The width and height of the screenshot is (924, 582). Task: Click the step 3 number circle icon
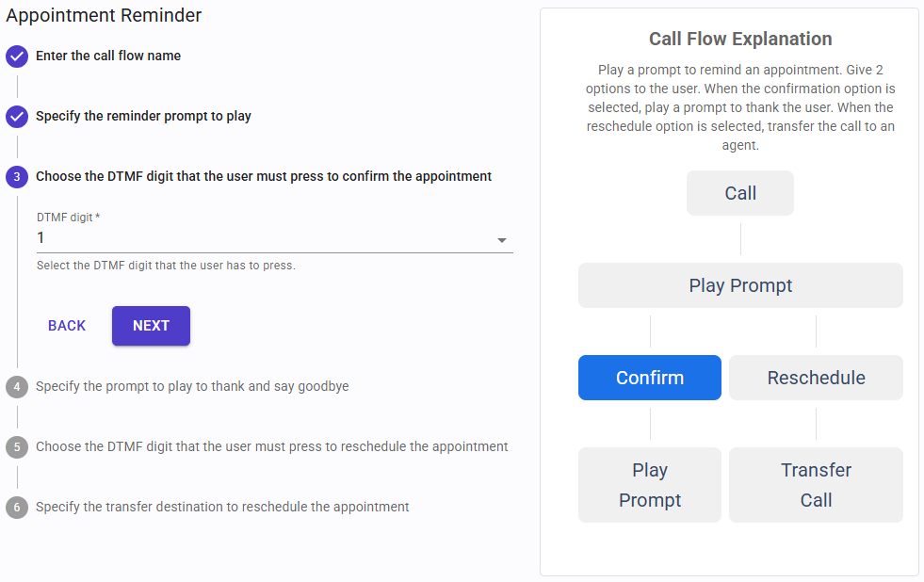point(17,177)
